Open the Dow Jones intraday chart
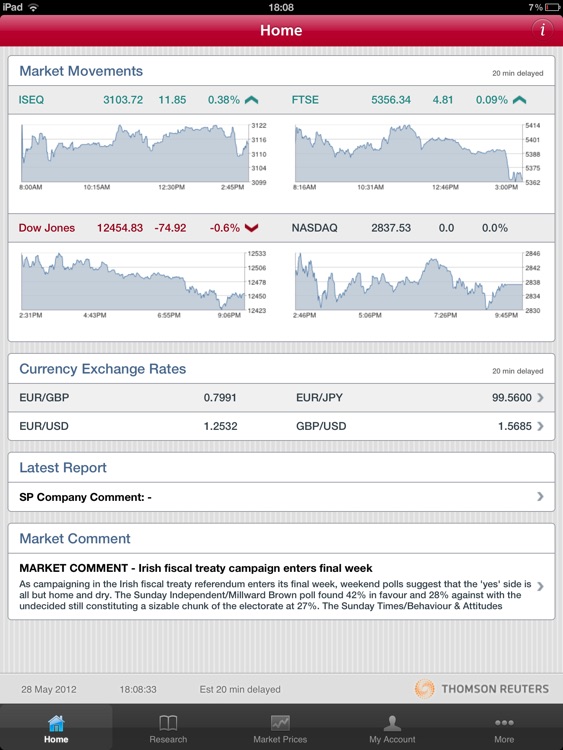The height and width of the screenshot is (750, 563). (144, 285)
